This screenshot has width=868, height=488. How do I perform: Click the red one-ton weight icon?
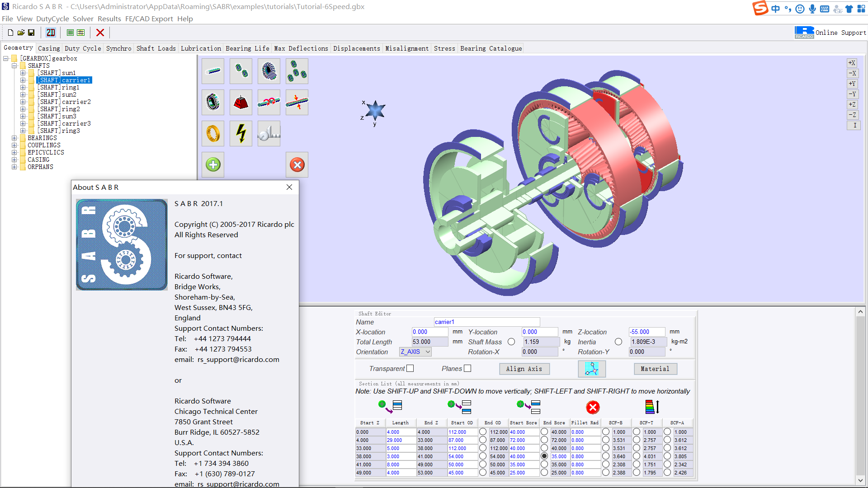(241, 102)
